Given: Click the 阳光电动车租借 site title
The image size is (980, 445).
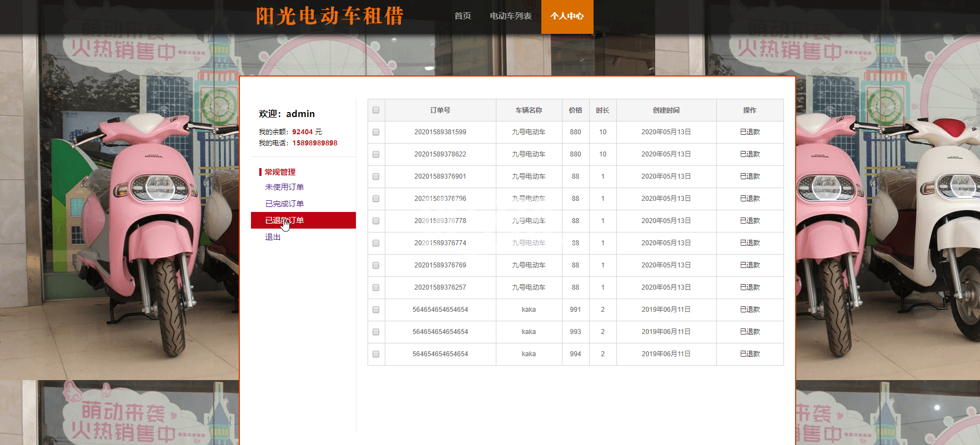Looking at the screenshot, I should pos(329,16).
